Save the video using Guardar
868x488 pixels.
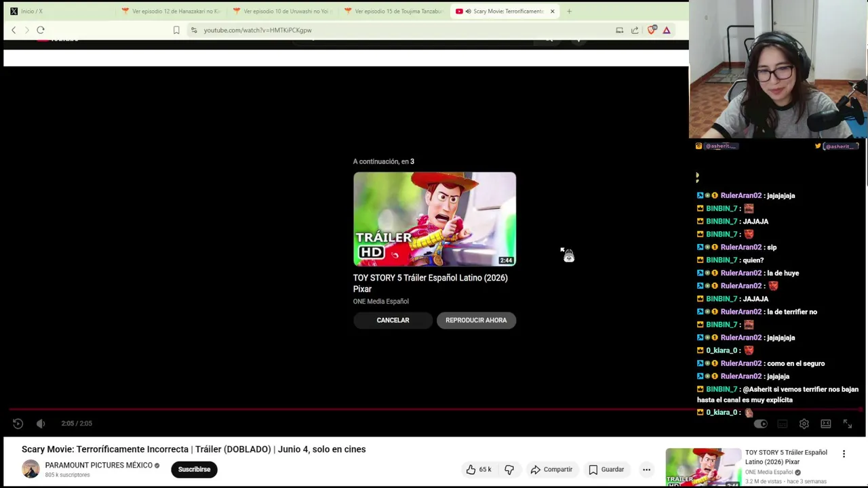[606, 469]
